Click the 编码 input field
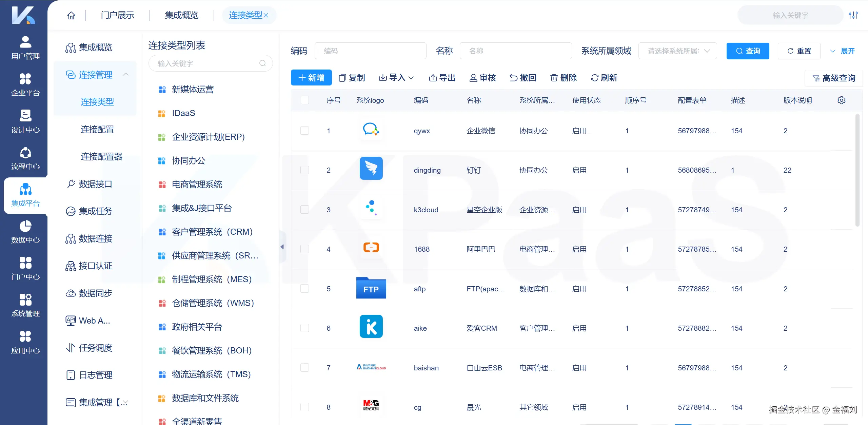Screen dimensions: 868x425 [x=370, y=51]
